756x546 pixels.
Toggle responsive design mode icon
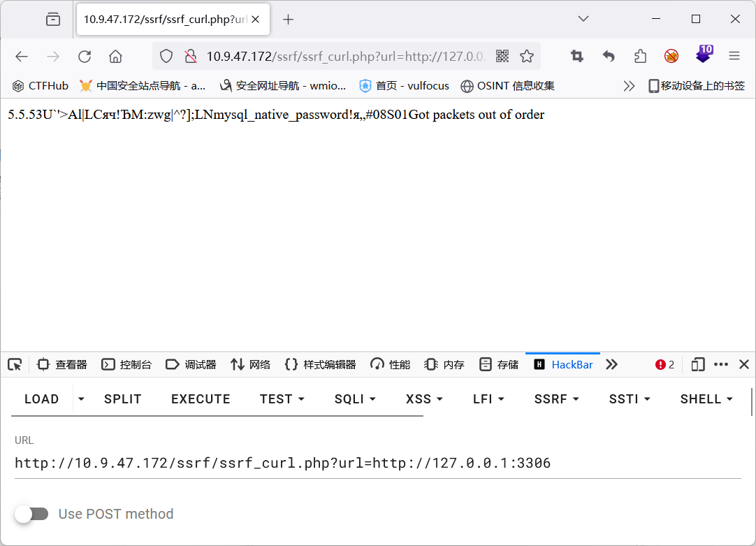[x=698, y=365]
